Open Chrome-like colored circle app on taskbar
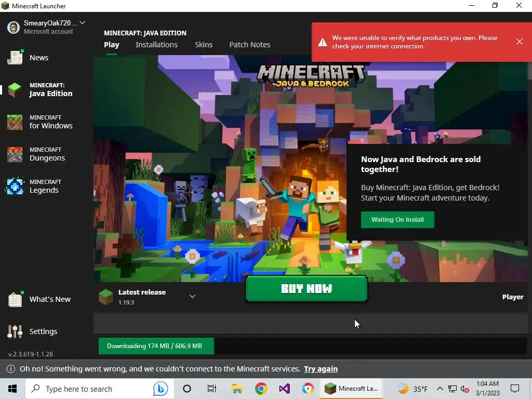This screenshot has width=532, height=399. [x=308, y=389]
